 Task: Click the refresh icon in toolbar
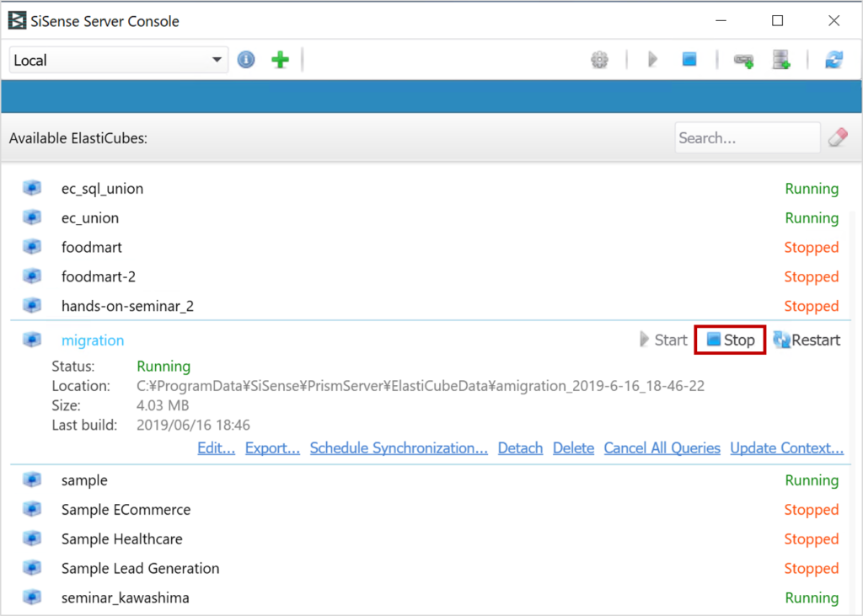[834, 60]
